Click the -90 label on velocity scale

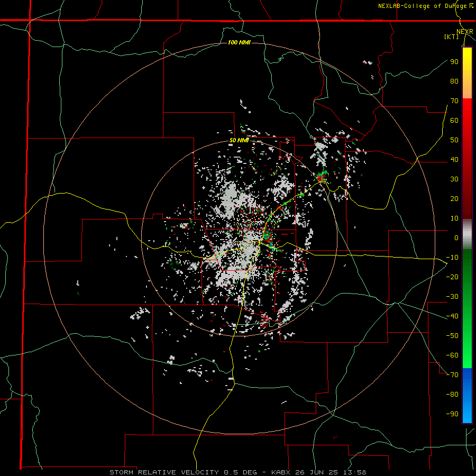(x=452, y=414)
